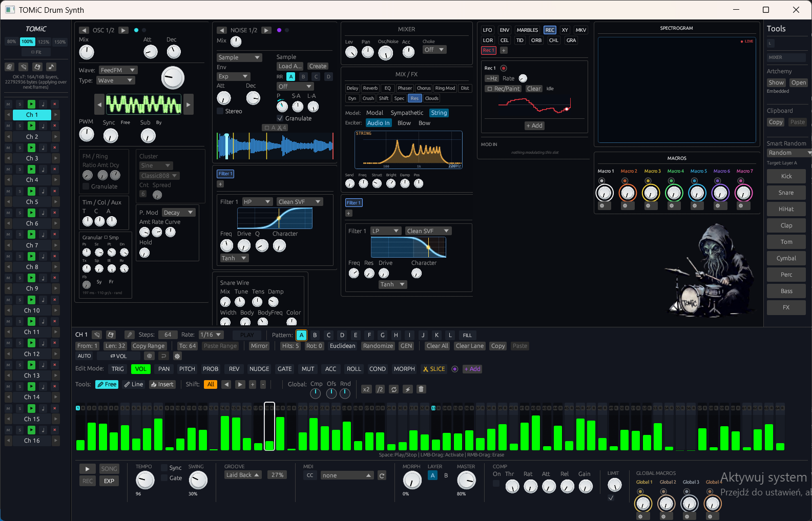
Task: Click the red X icon above Ch 1
Action: 54,104
